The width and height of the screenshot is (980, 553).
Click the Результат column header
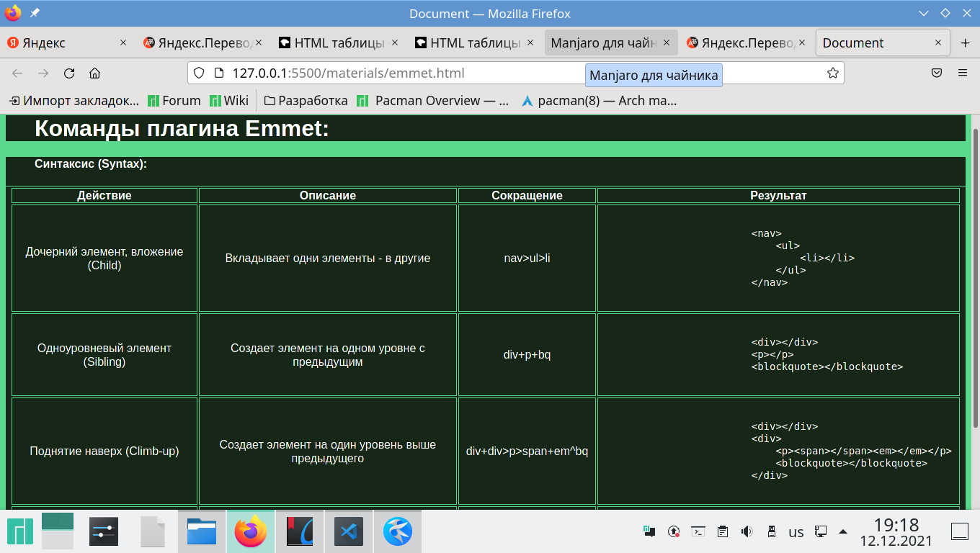point(778,196)
